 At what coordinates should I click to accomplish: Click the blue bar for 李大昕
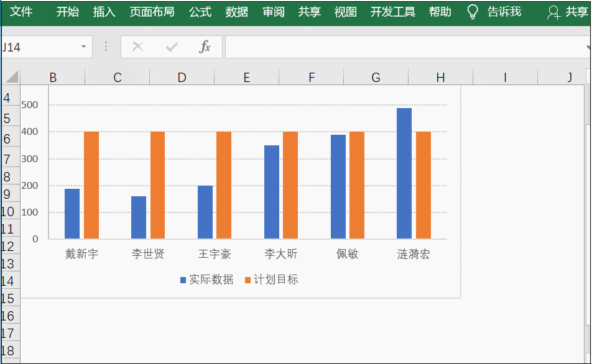coord(272,191)
